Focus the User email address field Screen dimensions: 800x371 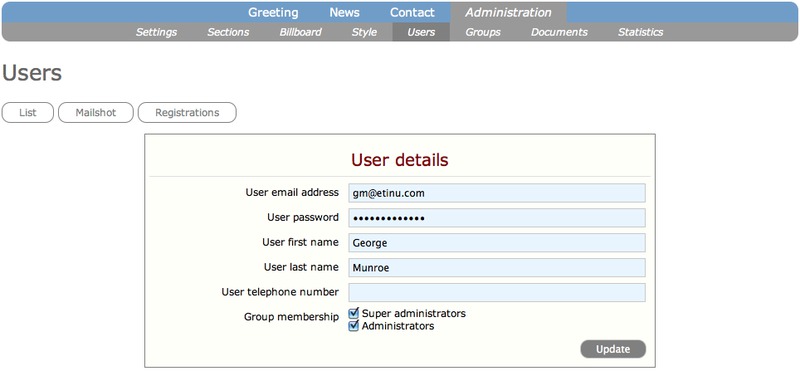point(497,193)
